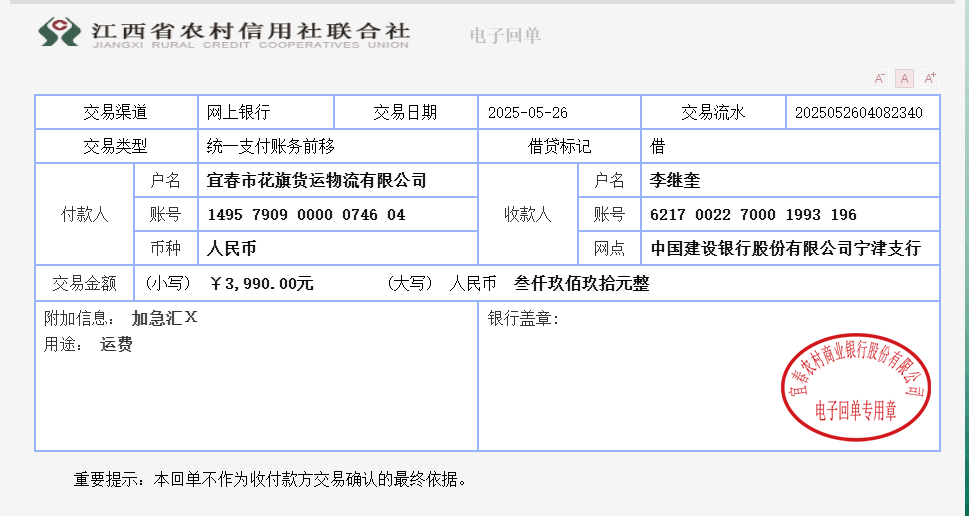Select payer name 宜春市花旗货运物流有限公司

tap(316, 180)
